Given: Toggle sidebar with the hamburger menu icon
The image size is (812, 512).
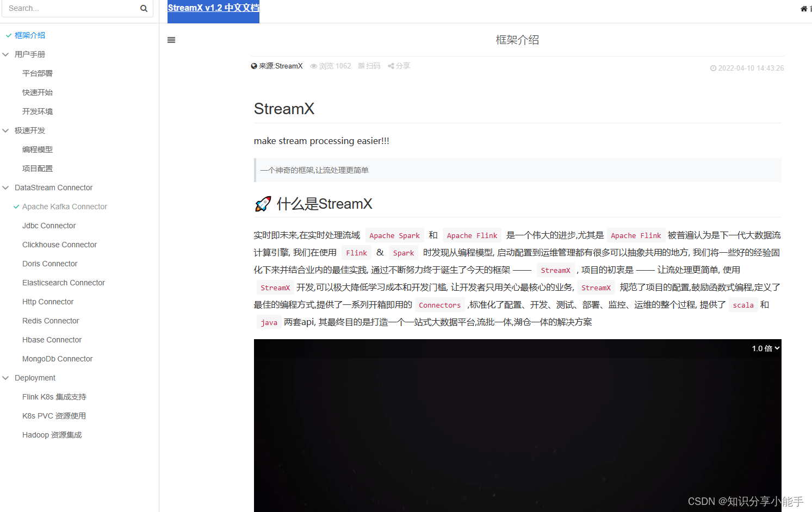Looking at the screenshot, I should click(x=171, y=40).
